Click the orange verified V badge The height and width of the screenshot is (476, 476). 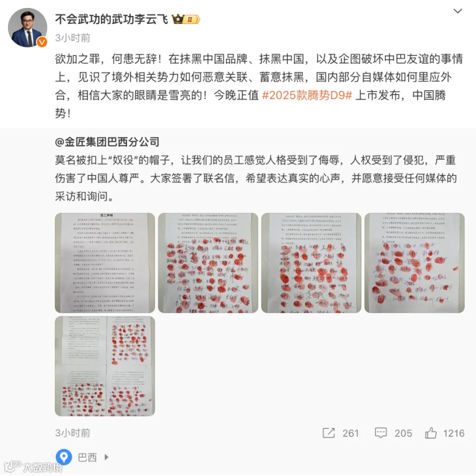pos(42,42)
